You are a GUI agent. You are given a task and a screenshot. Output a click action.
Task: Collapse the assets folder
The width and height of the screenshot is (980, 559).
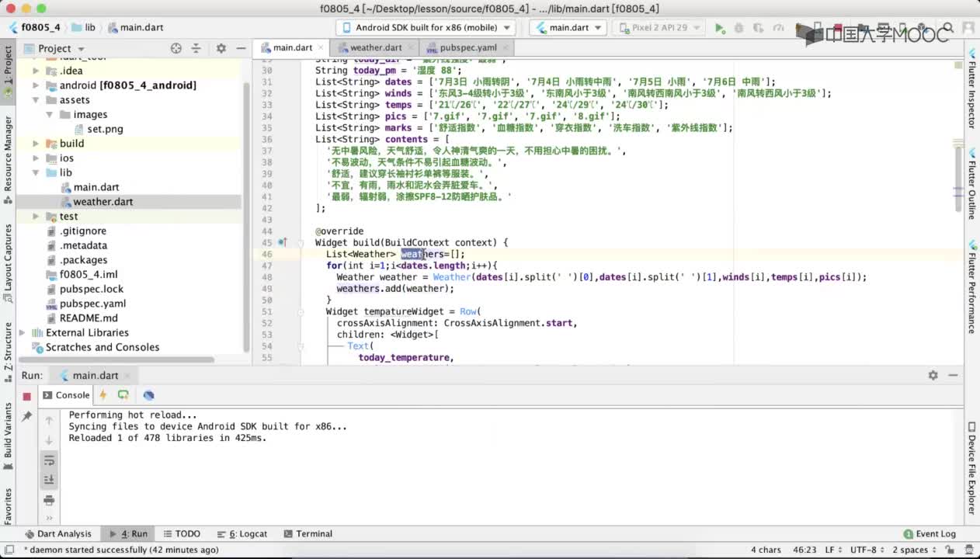click(36, 100)
